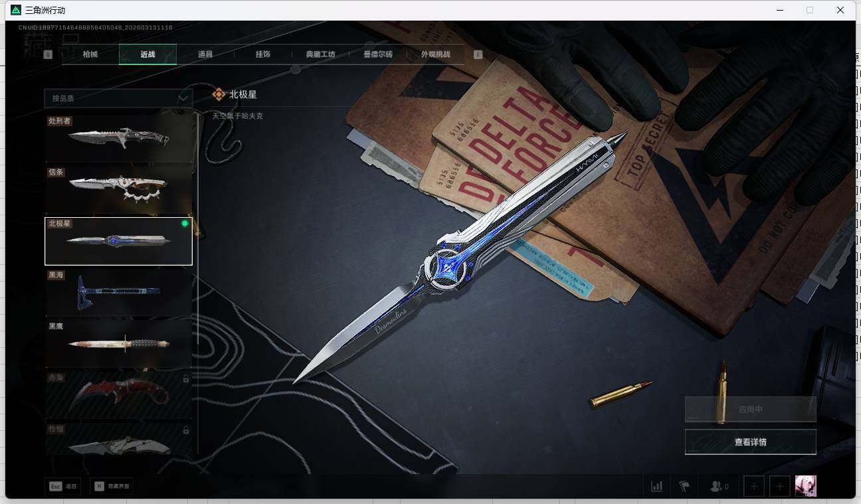Choose the 黑鹰 knife thumbnail
861x504 pixels.
[118, 343]
